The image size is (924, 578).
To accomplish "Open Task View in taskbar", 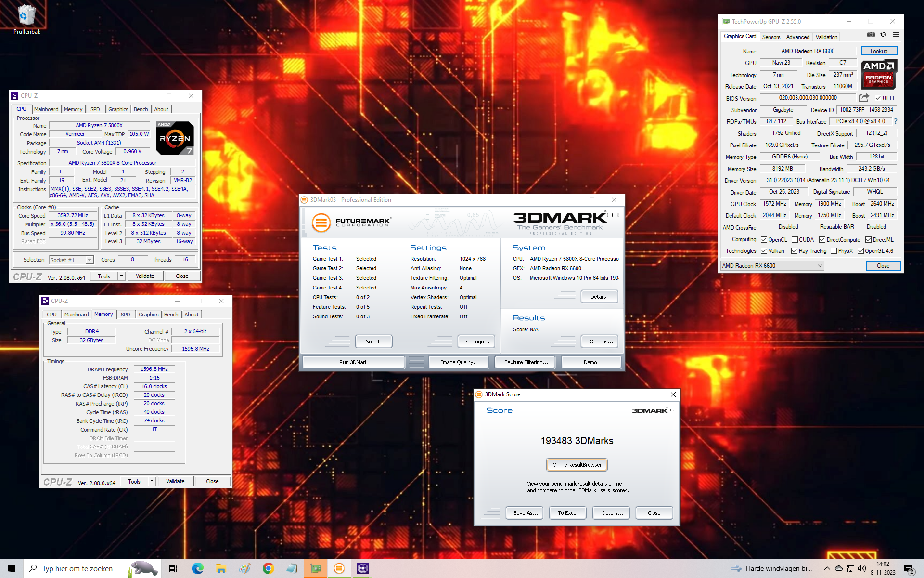I will point(173,568).
